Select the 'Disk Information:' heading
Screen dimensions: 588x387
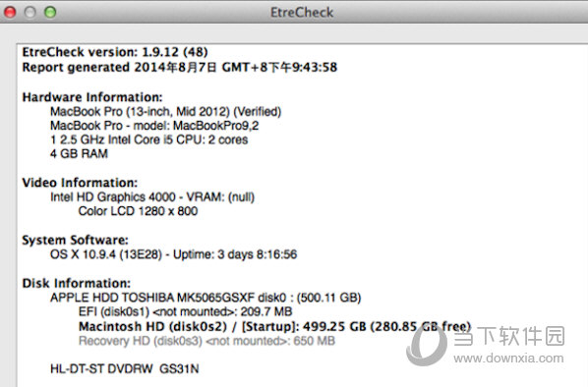click(77, 283)
